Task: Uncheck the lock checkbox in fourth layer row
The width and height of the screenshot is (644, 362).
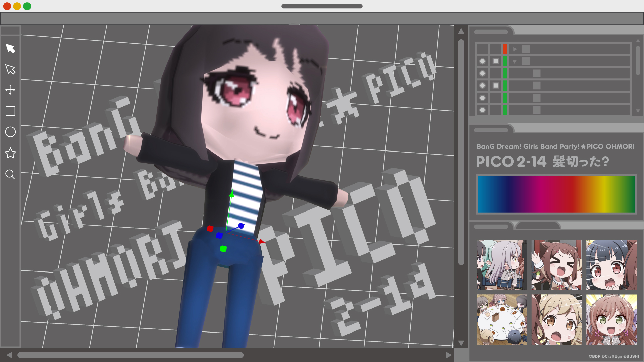Action: pos(496,86)
